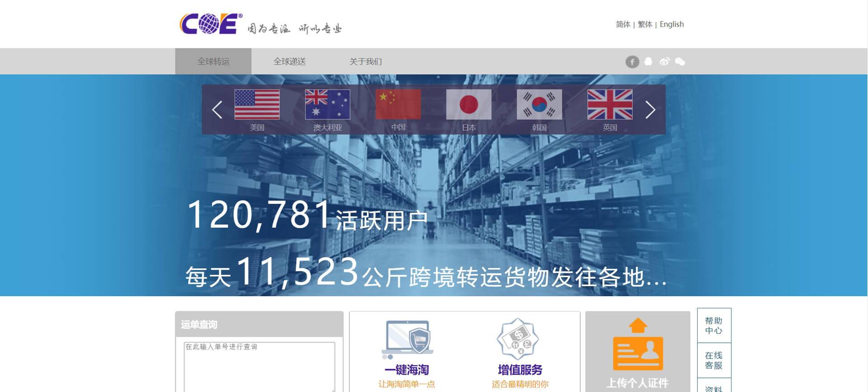This screenshot has height=392, width=868.
Task: Choose the Australia flag 澳大利亚
Action: point(327,104)
